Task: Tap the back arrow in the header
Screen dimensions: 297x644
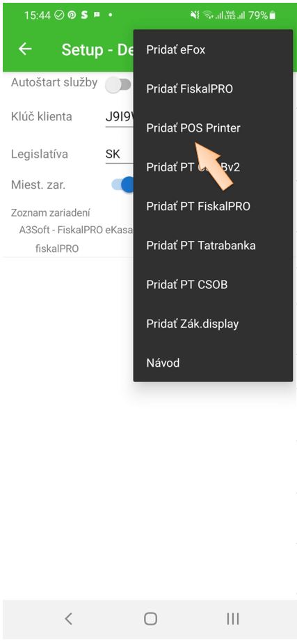Action: coord(25,49)
